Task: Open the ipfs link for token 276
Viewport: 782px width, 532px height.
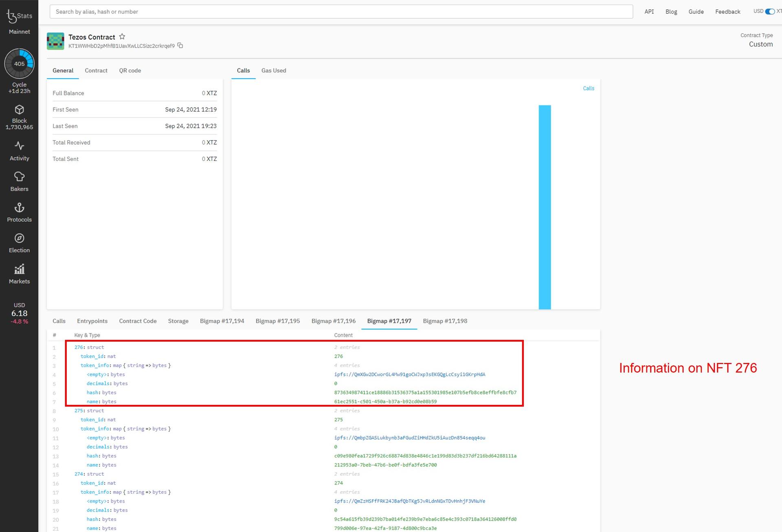Action: pyautogui.click(x=409, y=374)
